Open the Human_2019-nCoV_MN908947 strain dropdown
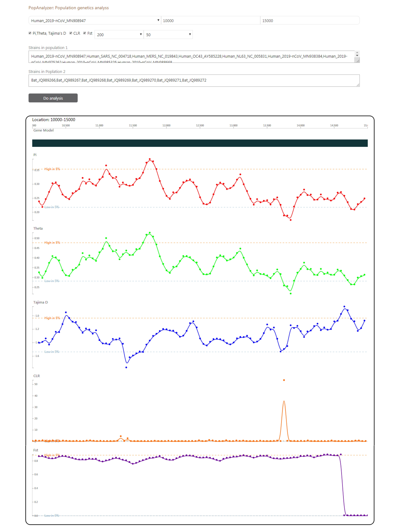Screen dimensions: 396x532 [95, 21]
